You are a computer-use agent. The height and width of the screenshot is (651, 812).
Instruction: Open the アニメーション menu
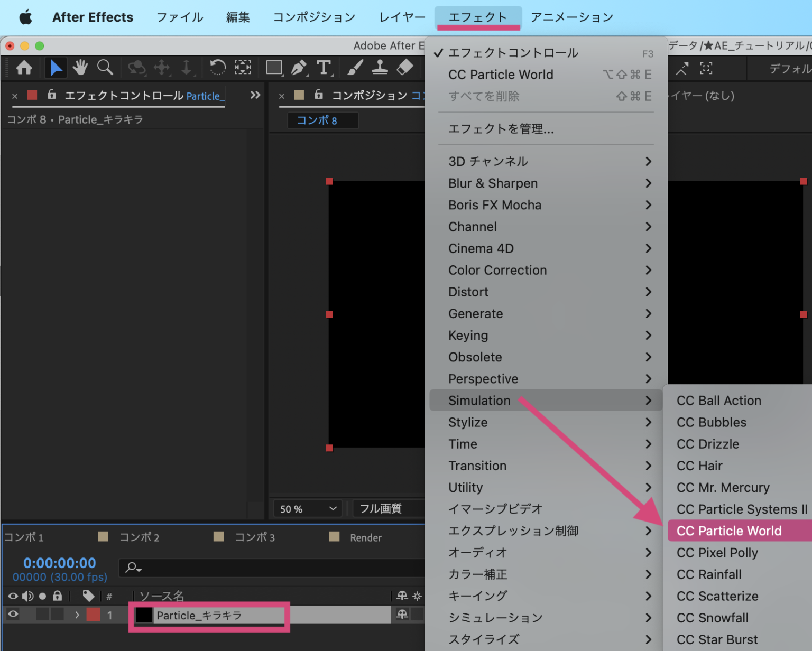(571, 17)
